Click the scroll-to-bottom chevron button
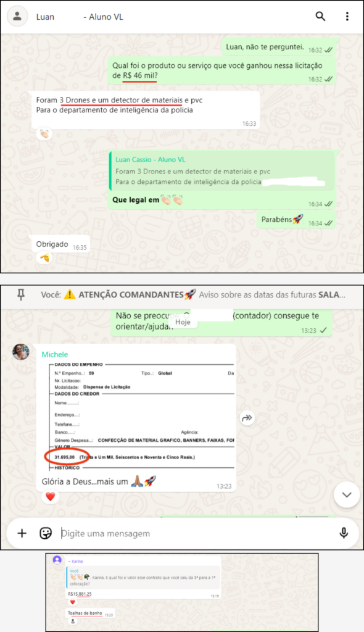 click(x=347, y=495)
